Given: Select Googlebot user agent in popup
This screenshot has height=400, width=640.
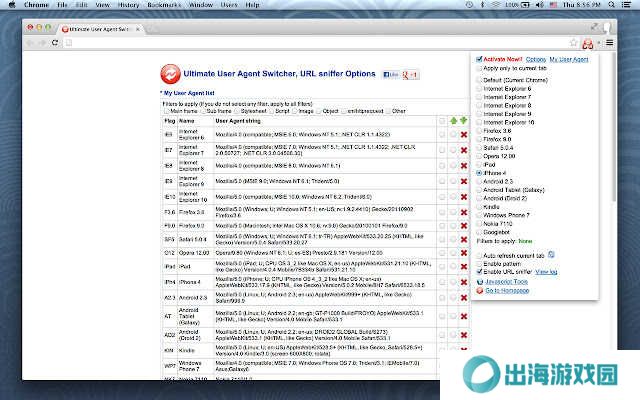Looking at the screenshot, I should [479, 232].
